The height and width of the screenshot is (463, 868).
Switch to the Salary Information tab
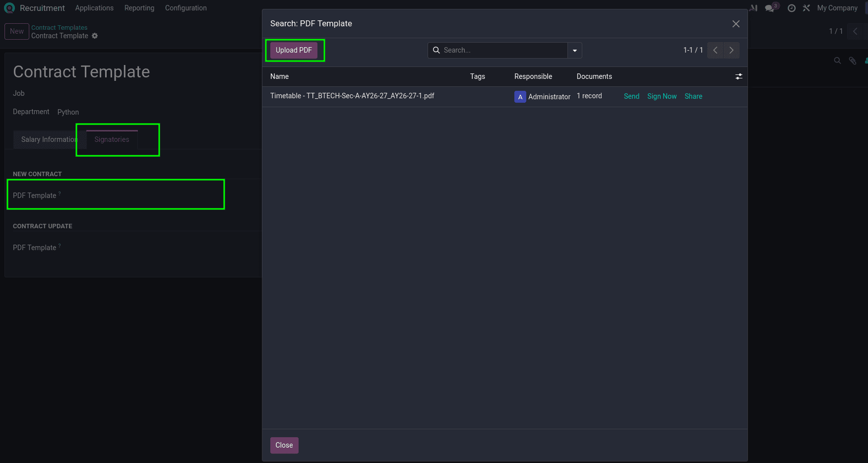coord(49,139)
